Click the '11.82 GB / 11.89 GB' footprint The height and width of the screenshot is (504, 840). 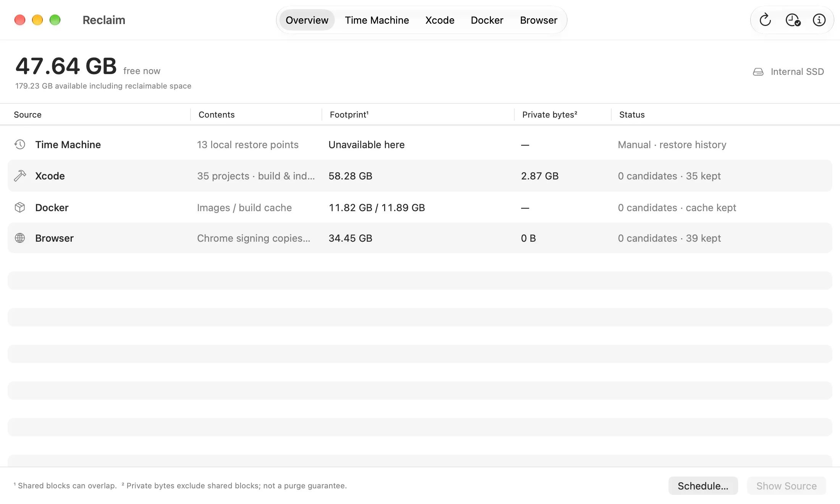(x=377, y=208)
